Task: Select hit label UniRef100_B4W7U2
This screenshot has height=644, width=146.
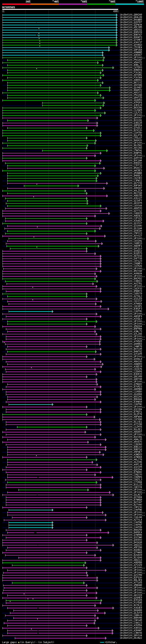Action: tap(131, 352)
